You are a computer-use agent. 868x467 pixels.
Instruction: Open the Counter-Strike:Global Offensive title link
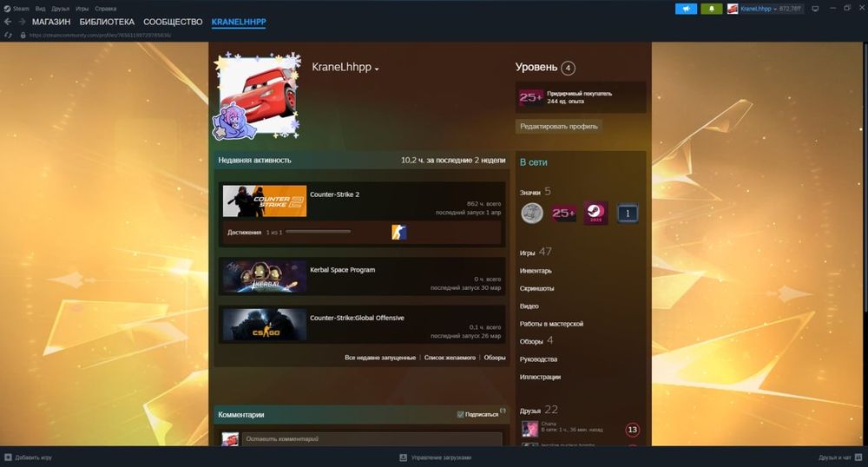pos(357,318)
